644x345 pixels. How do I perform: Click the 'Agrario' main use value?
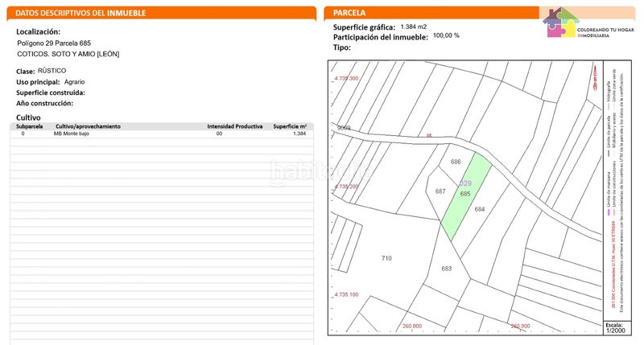point(74,82)
